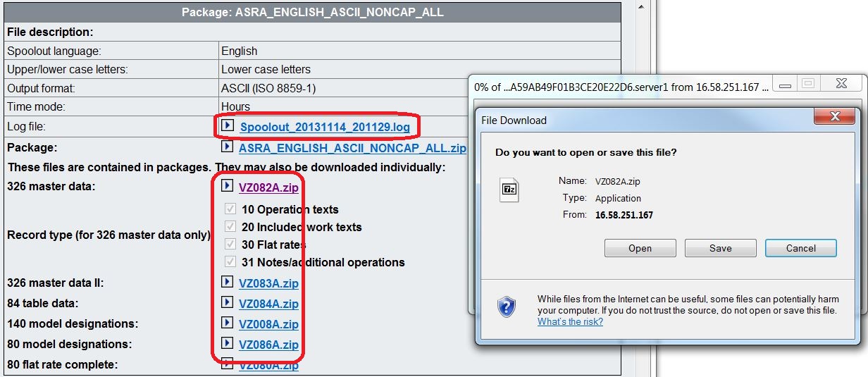Click the arrow icon beside VZ082A.zip
This screenshot has height=377, width=868.
pyautogui.click(x=227, y=186)
